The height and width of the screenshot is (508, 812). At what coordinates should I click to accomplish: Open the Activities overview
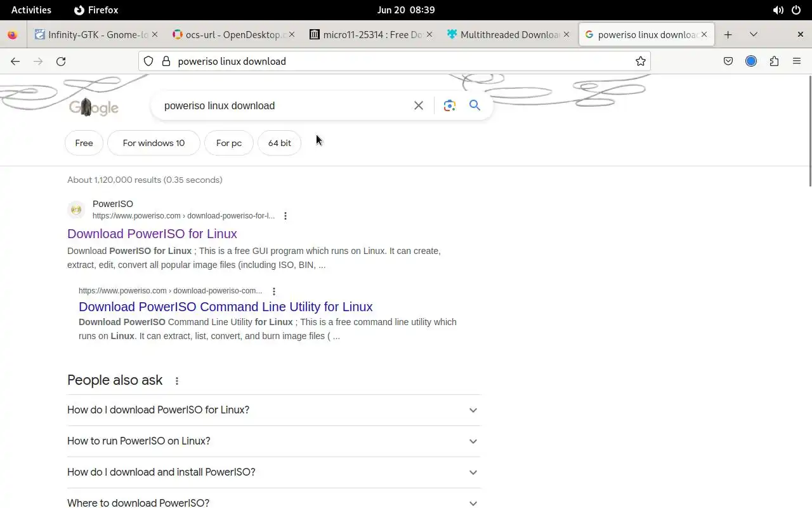click(31, 10)
